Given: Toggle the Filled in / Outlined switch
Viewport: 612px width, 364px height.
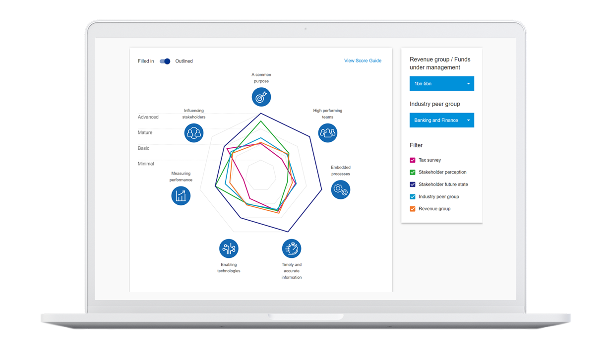Looking at the screenshot, I should (x=165, y=61).
